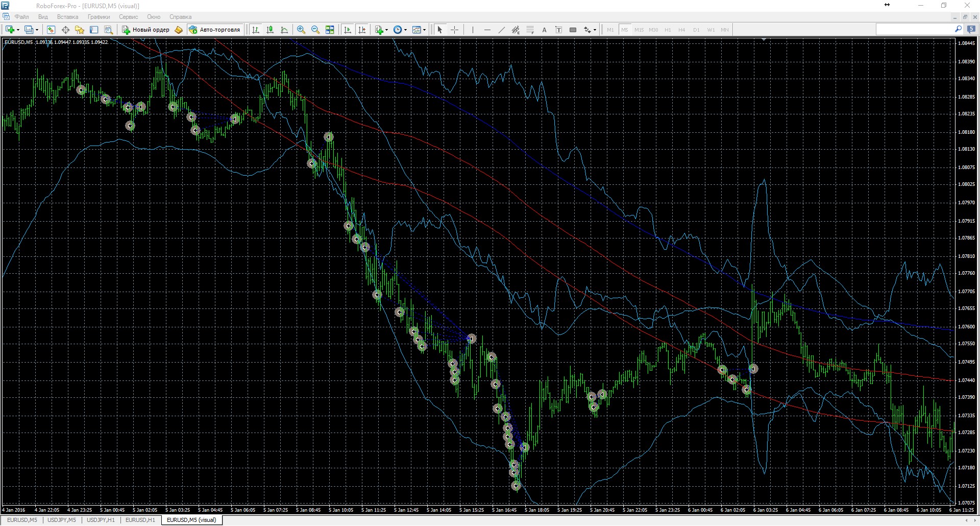Switch the chart to bar chart mode

pyautogui.click(x=256, y=30)
